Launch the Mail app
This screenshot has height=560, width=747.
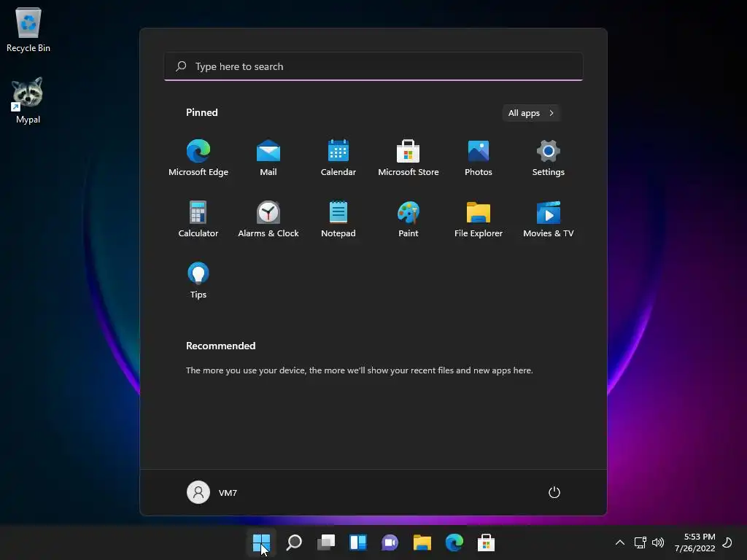point(268,157)
